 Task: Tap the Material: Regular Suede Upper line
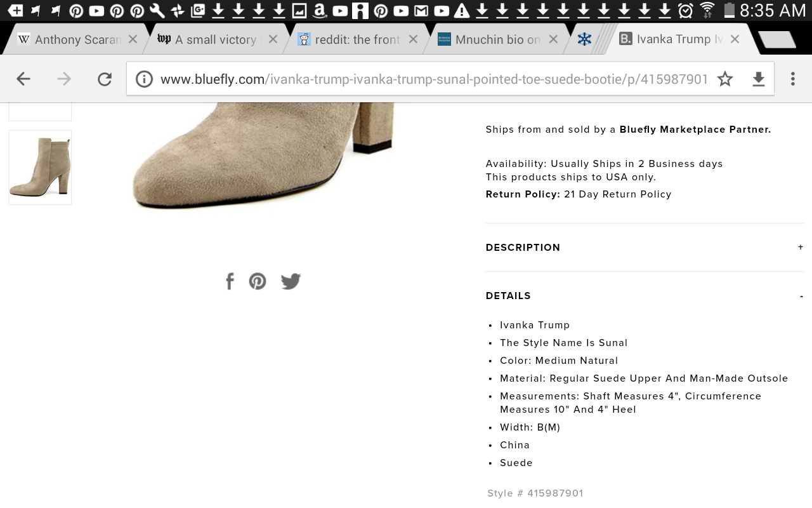[x=644, y=378]
